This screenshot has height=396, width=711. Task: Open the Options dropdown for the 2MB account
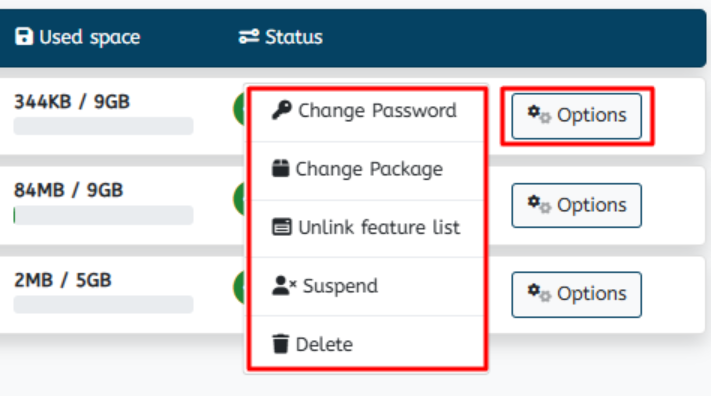[576, 294]
